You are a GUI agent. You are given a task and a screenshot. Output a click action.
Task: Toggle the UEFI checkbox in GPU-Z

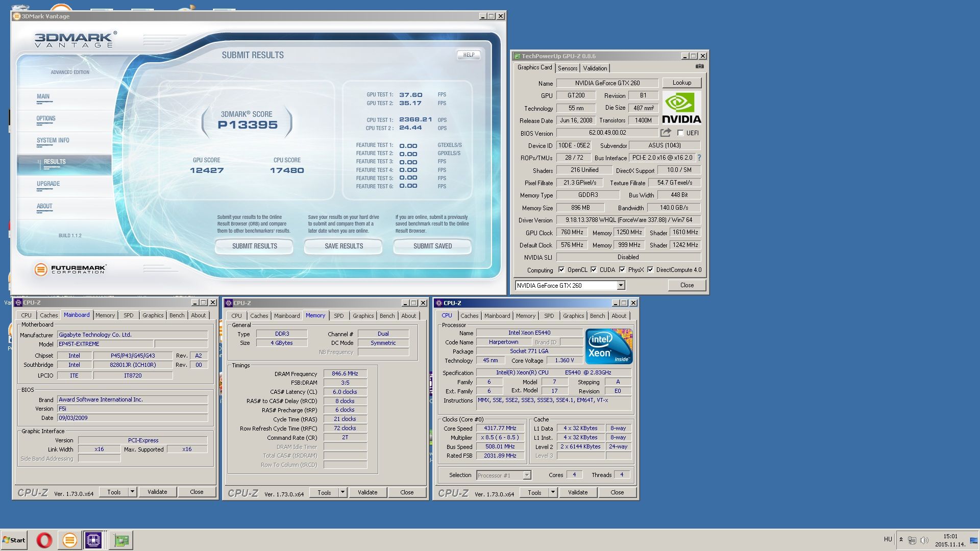(680, 133)
